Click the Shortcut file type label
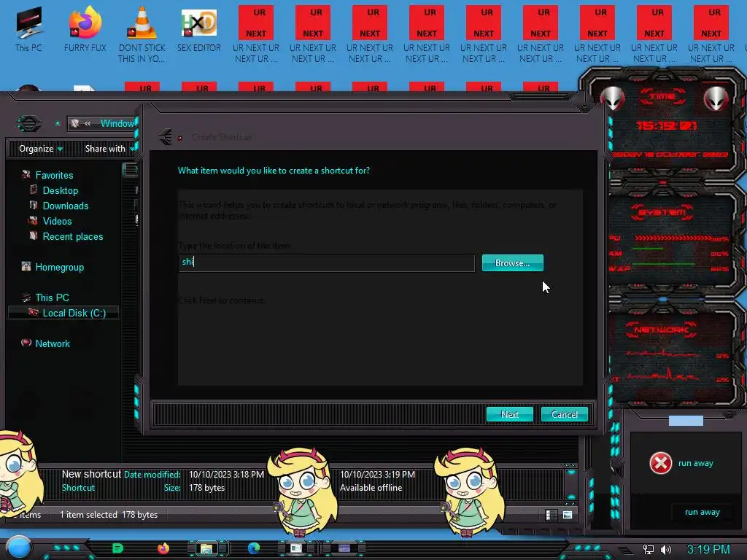Viewport: 747px width, 560px height. click(78, 488)
